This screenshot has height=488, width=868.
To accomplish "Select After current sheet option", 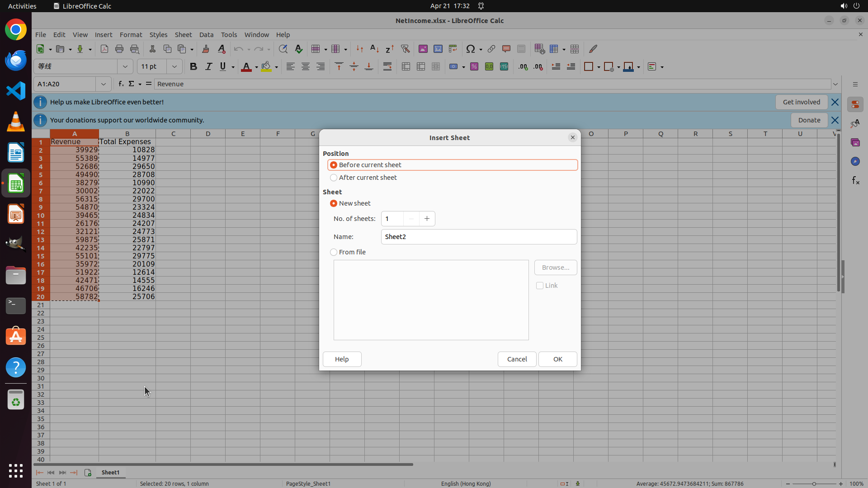I will tap(334, 178).
